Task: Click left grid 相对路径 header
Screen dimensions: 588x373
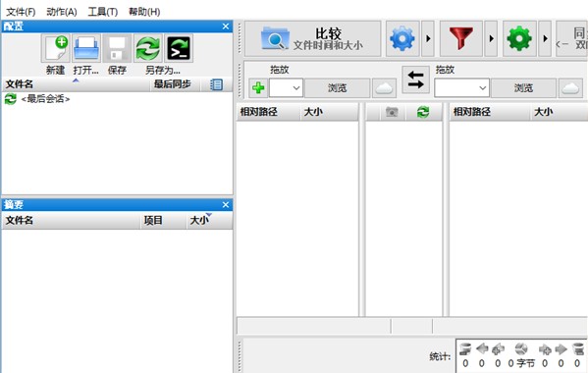Action: tap(268, 112)
